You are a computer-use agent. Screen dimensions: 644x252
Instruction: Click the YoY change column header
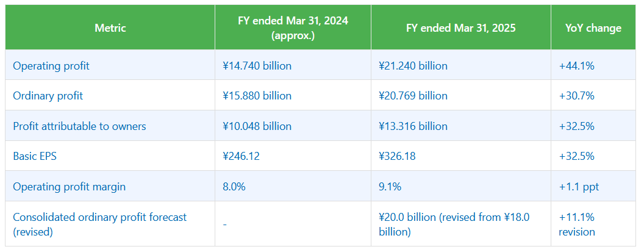point(594,28)
